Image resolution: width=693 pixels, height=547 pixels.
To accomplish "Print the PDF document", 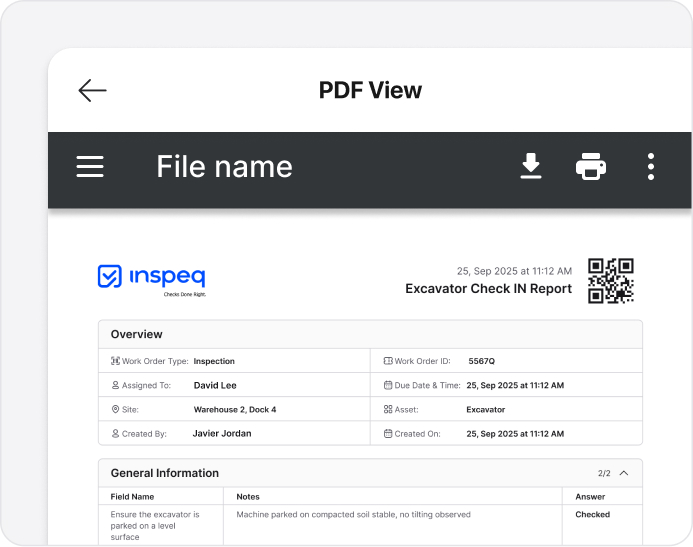I will [591, 166].
